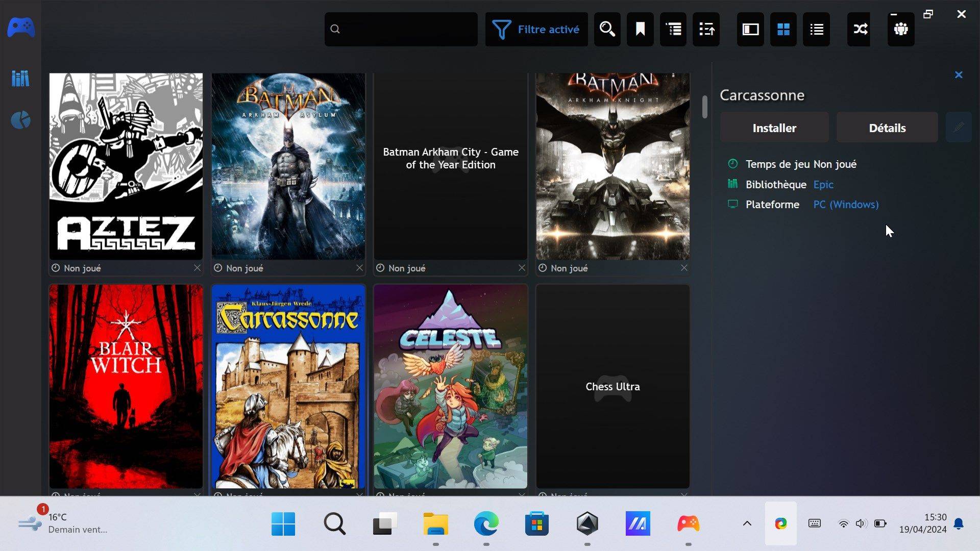
Task: Open the Playnite gamepad main menu icon
Action: pos(21,27)
